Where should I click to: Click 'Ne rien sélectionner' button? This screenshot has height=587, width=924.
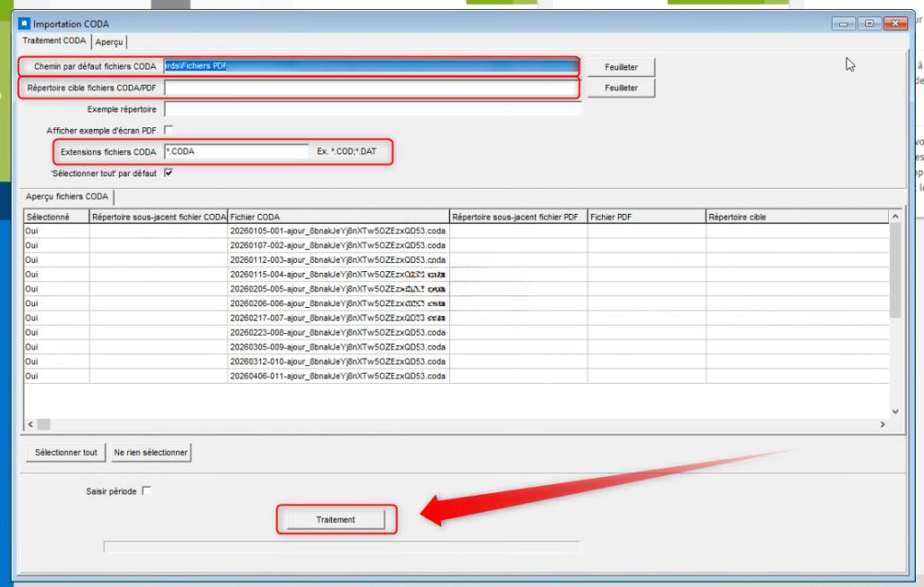click(151, 452)
